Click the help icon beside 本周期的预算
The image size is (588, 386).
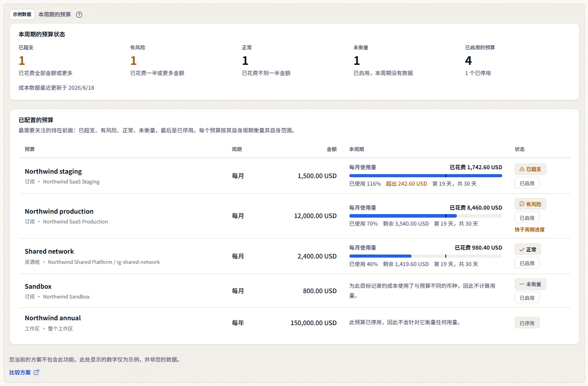tap(79, 15)
